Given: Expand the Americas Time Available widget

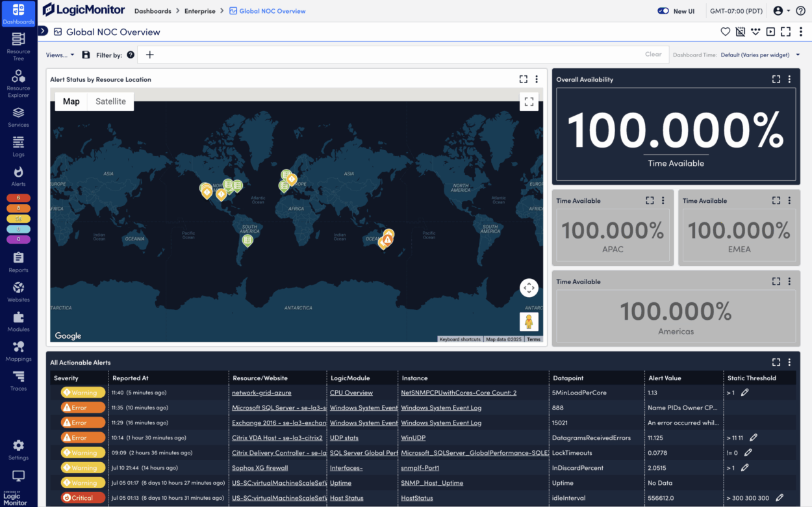Looking at the screenshot, I should 776,281.
